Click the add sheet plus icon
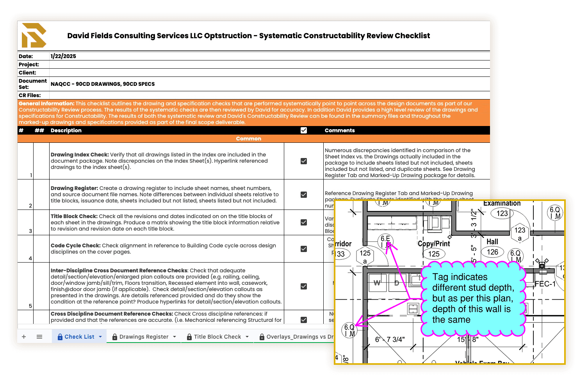The width and height of the screenshot is (588, 380). coord(24,337)
